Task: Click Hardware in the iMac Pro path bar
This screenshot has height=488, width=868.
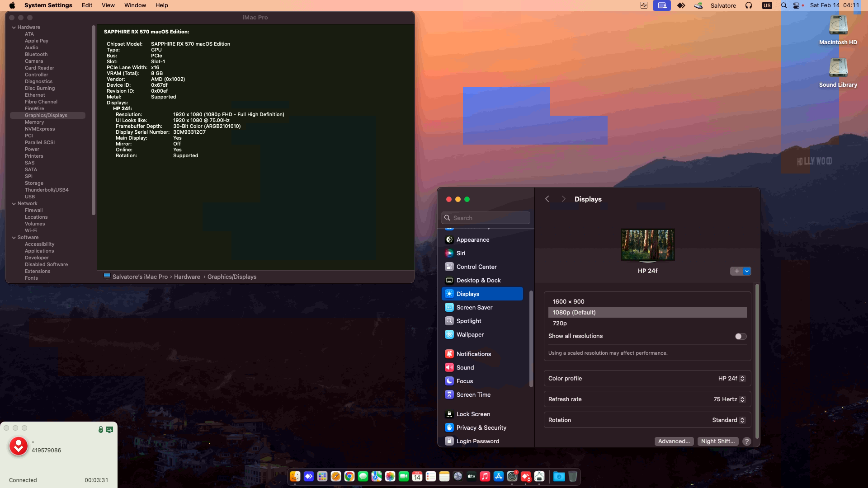Action: click(x=187, y=277)
